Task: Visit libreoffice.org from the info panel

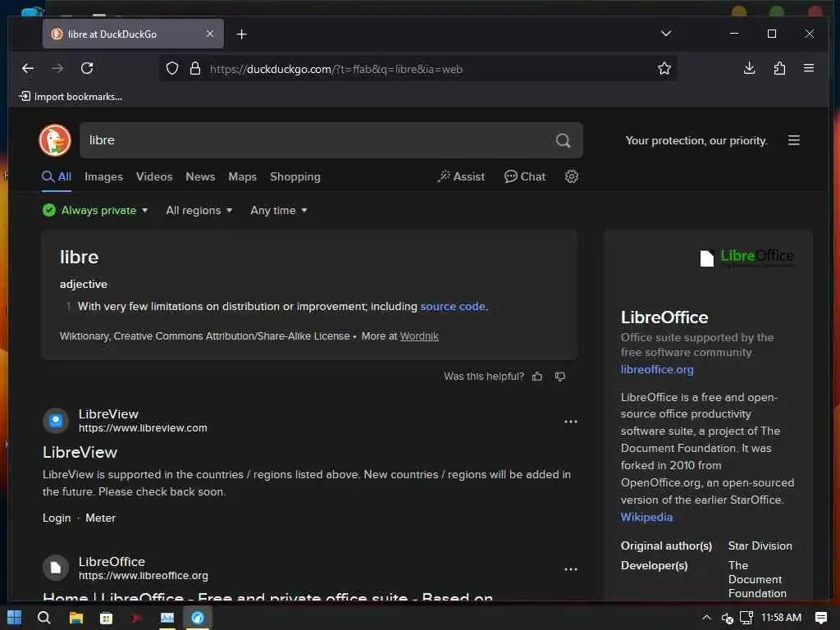Action: click(657, 370)
